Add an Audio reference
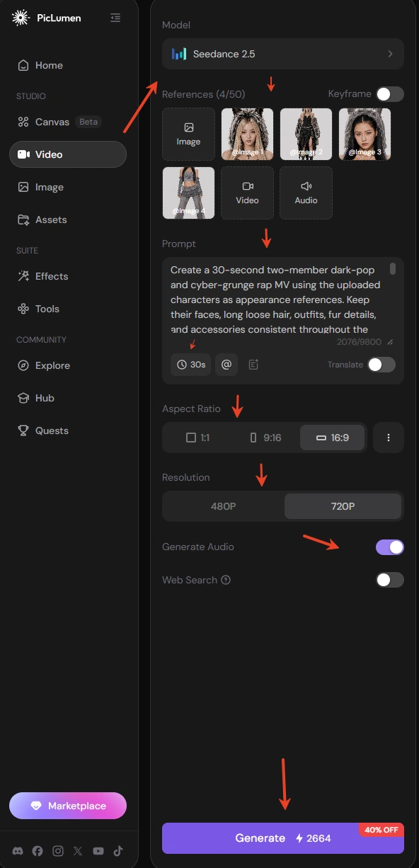The width and height of the screenshot is (419, 868). tap(306, 193)
